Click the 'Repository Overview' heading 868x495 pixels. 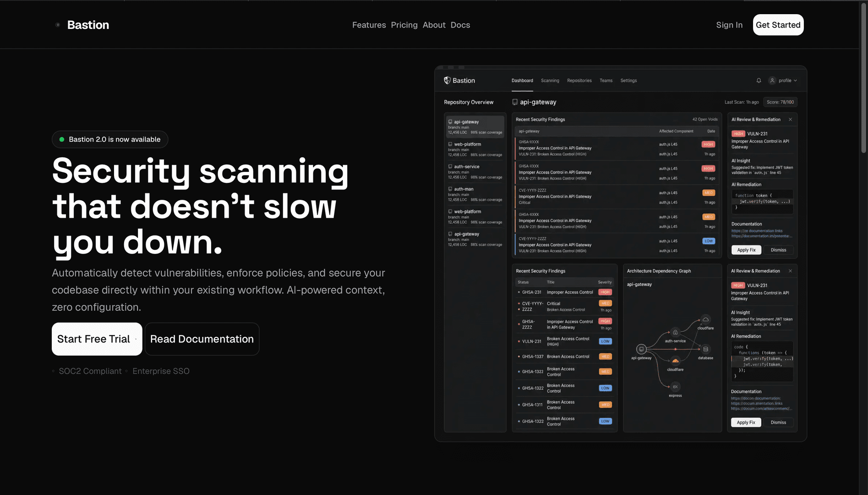coord(469,102)
